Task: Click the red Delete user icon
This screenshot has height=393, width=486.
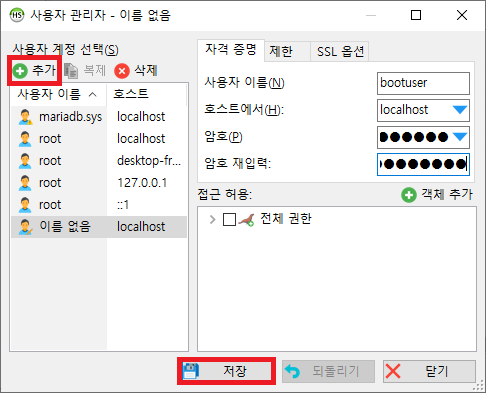Action: [122, 71]
